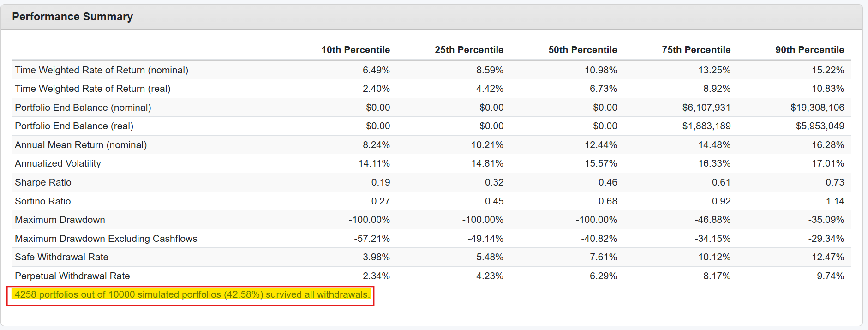The height and width of the screenshot is (330, 868).
Task: Select the 10th Percentile column header
Action: click(x=355, y=50)
